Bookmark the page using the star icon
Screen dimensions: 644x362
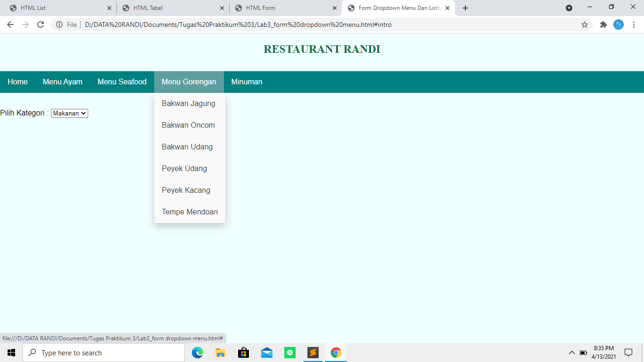click(585, 25)
